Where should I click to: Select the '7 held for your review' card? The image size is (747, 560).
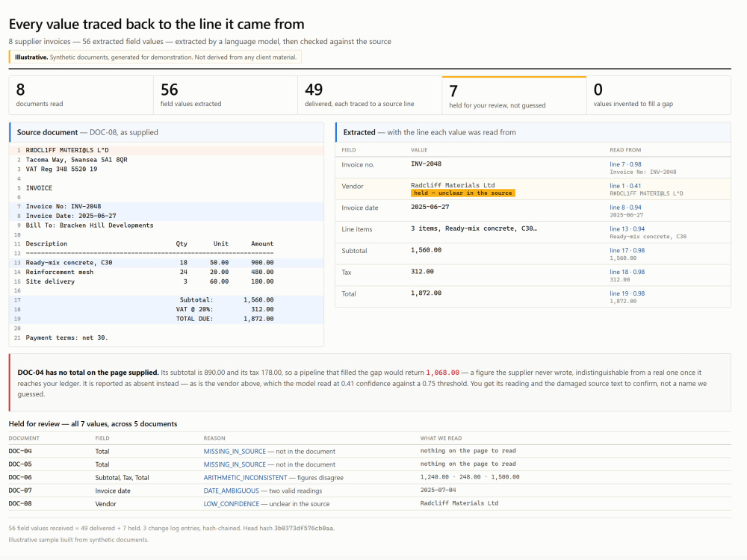[x=514, y=96]
